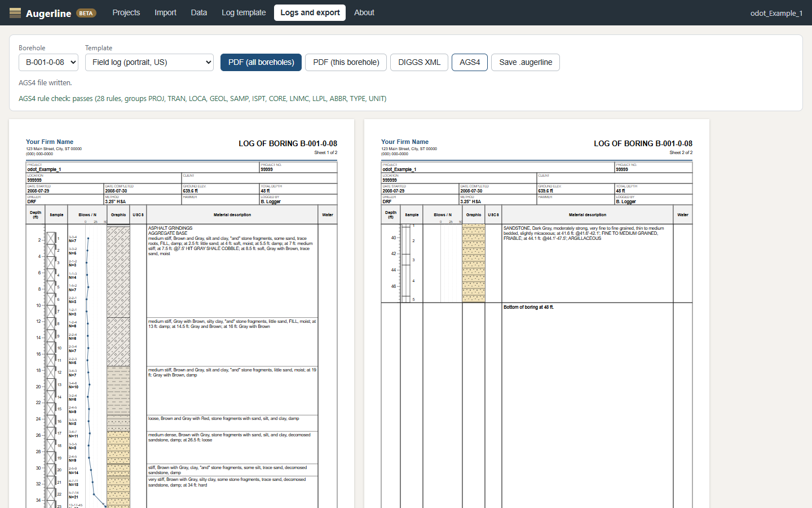The width and height of the screenshot is (812, 508).
Task: Click the 'AGS4 file written.' status message
Action: (x=45, y=82)
